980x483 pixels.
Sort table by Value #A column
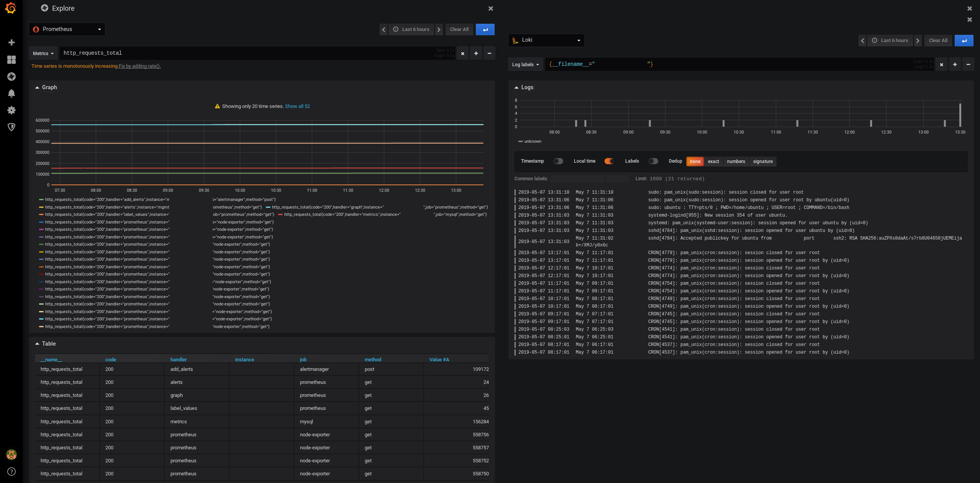pos(439,360)
